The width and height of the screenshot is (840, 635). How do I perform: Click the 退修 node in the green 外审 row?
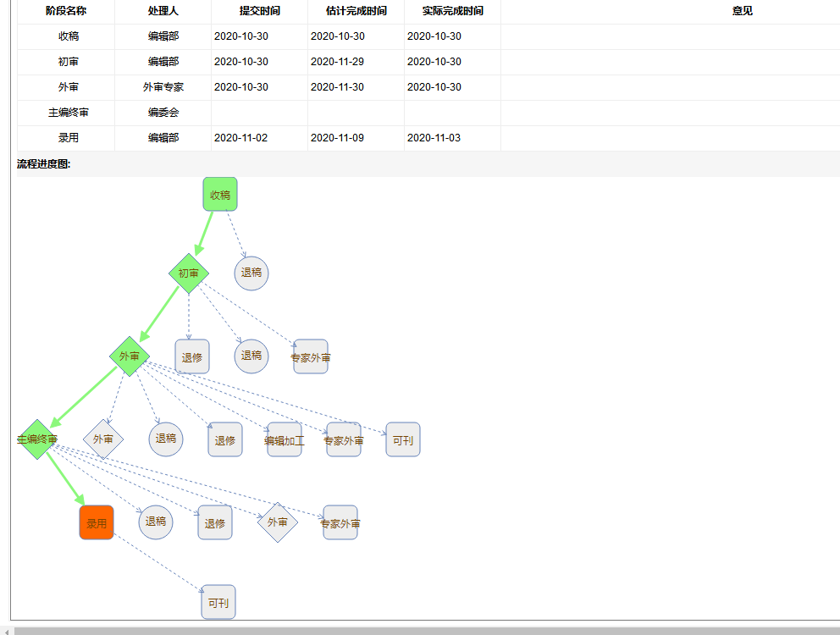(x=192, y=356)
